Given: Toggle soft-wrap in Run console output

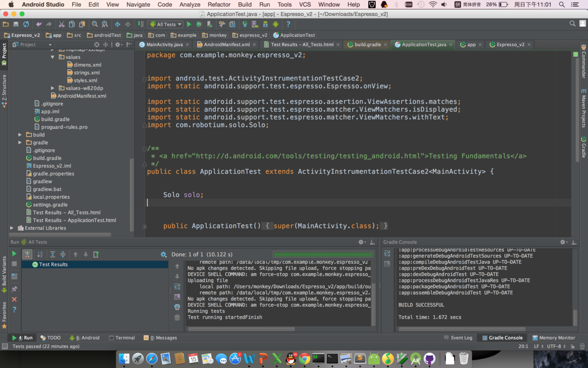Looking at the screenshot, I should (177, 287).
